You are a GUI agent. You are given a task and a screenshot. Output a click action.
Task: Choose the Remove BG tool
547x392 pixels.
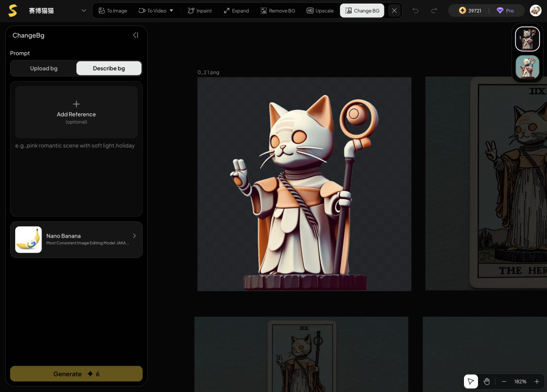pos(278,11)
